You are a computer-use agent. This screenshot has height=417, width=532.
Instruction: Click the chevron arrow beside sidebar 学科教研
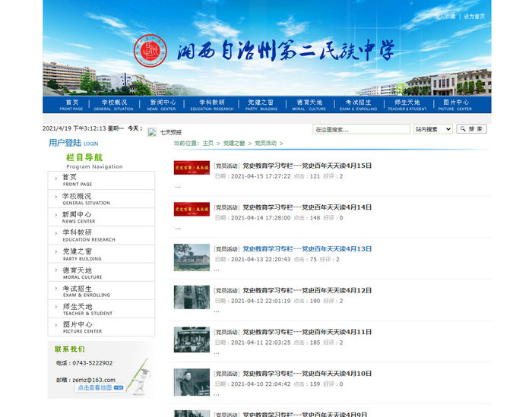56,233
